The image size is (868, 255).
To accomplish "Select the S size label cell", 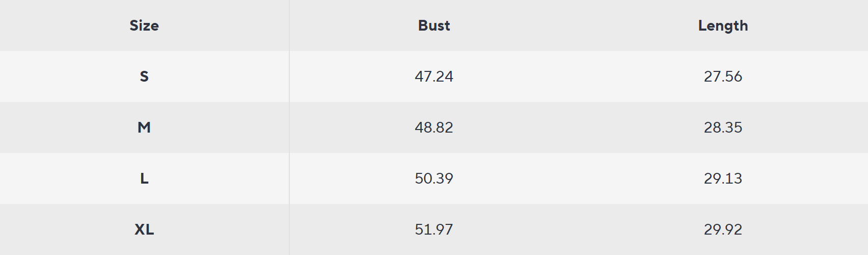I will tap(144, 76).
